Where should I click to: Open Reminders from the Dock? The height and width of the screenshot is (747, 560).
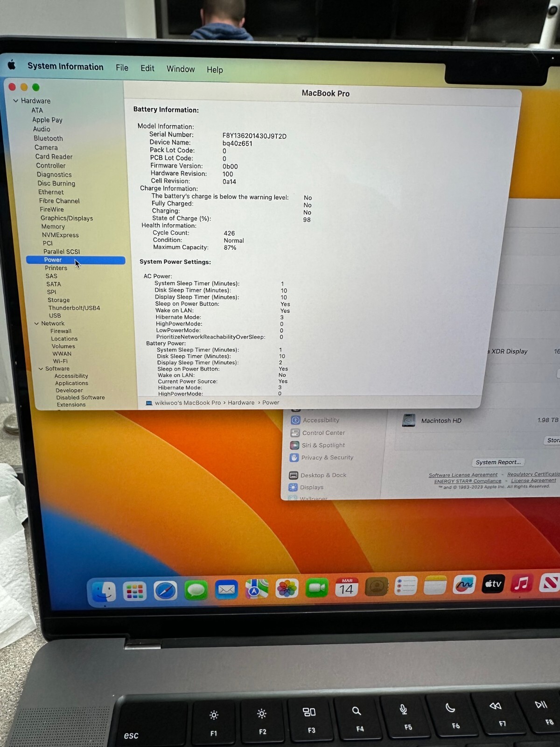click(x=406, y=586)
